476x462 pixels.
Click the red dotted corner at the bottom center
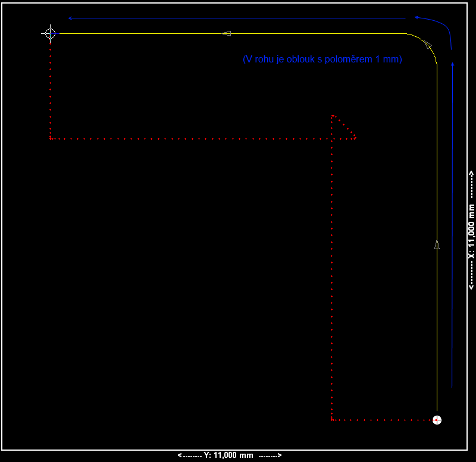click(331, 420)
